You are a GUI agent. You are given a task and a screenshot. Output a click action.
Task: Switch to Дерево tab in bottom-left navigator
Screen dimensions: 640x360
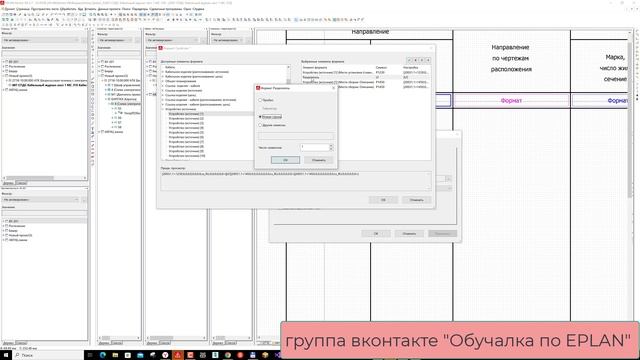pyautogui.click(x=8, y=343)
